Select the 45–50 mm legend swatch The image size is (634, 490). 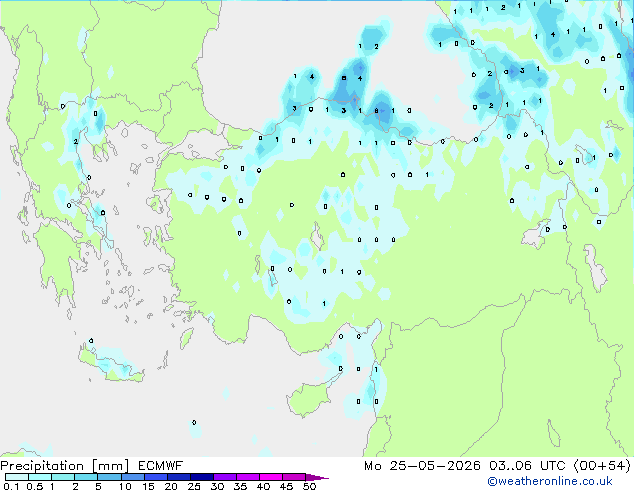[294, 477]
